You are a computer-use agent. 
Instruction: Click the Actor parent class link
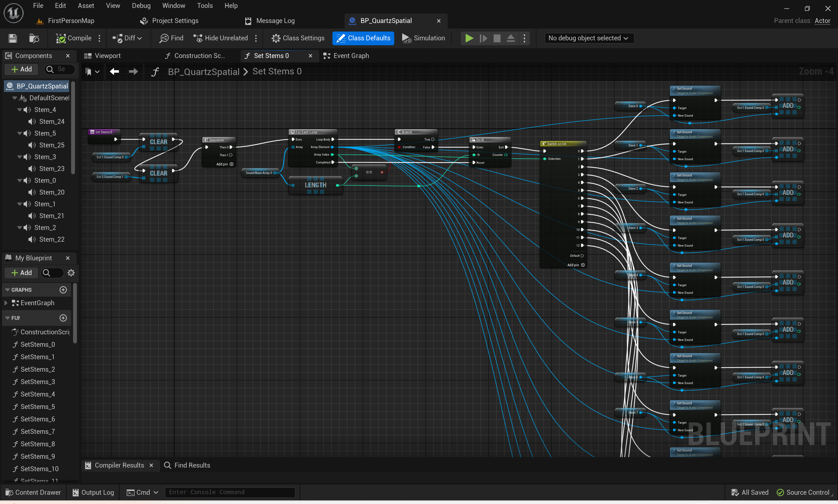[822, 21]
